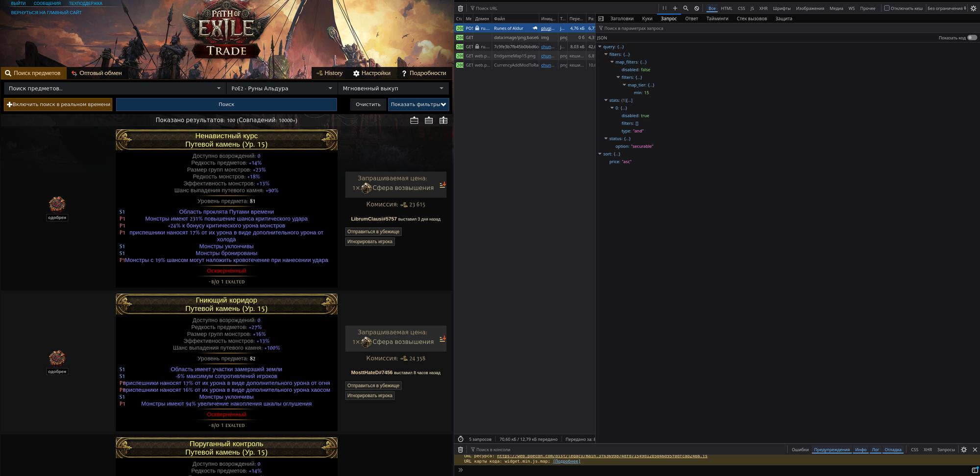Select Поиск предметов tab
The height and width of the screenshot is (476, 980).
[33, 73]
